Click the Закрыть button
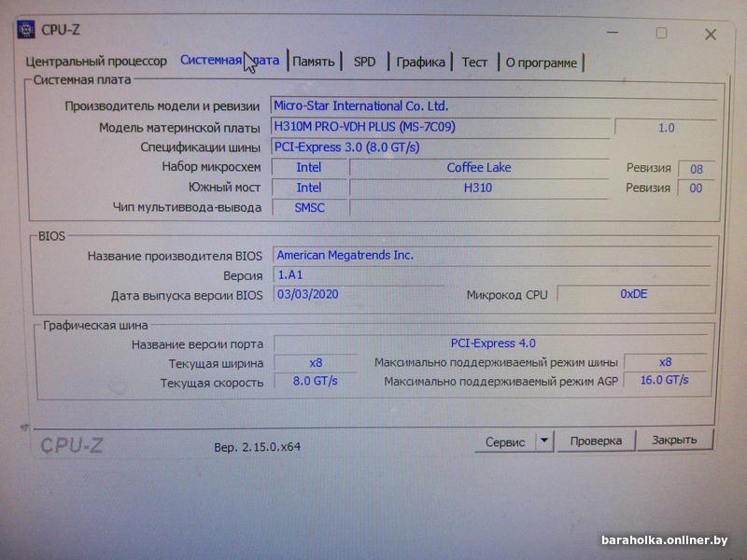 pyautogui.click(x=674, y=440)
